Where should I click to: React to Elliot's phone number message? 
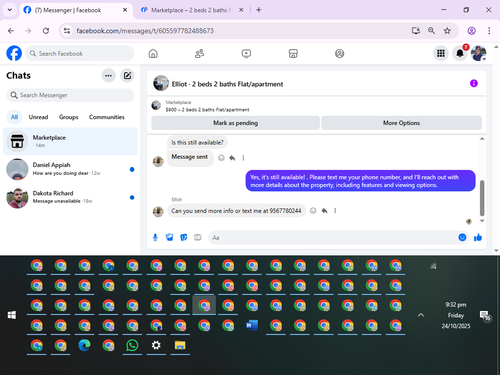[x=313, y=211]
